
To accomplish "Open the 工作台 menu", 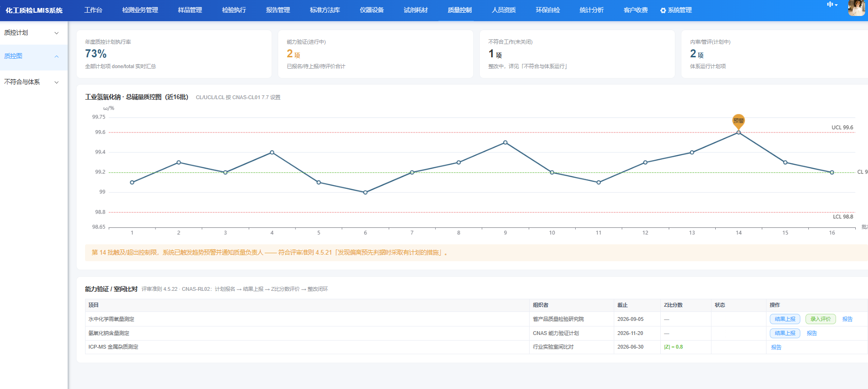I will pyautogui.click(x=93, y=10).
